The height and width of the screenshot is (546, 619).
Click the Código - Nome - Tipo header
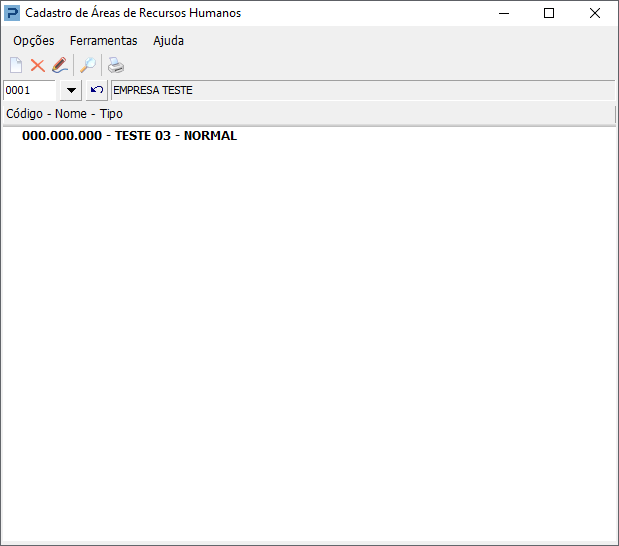point(309,114)
